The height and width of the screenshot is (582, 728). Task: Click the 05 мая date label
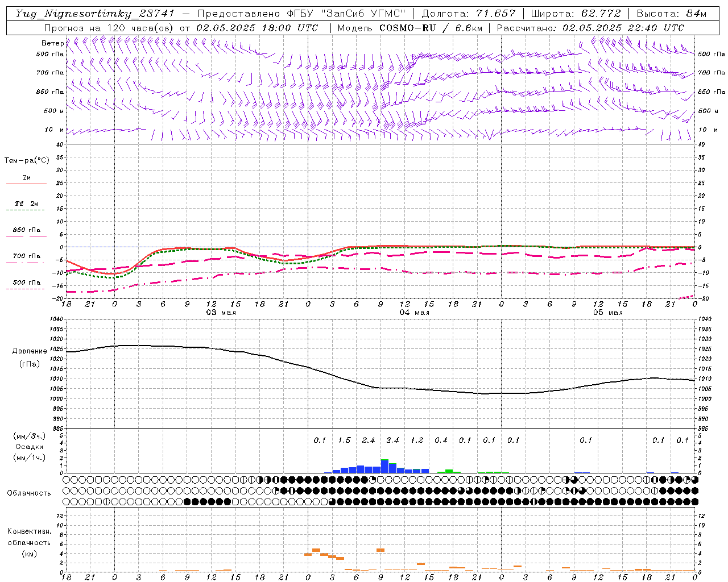coord(607,313)
